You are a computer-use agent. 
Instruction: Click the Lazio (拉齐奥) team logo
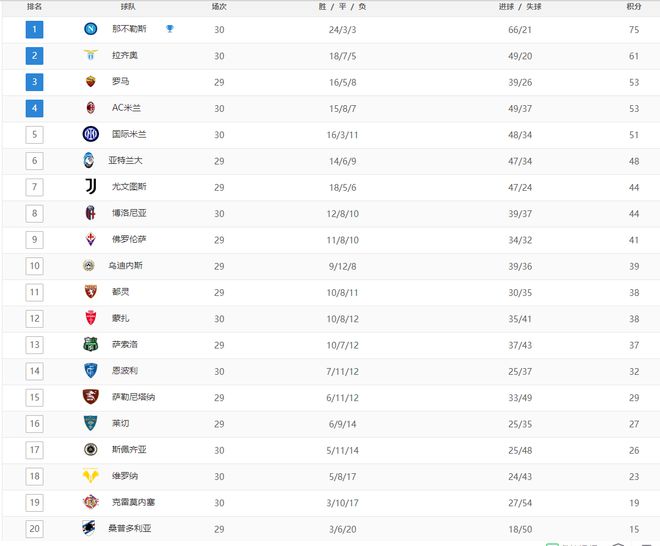click(x=90, y=55)
